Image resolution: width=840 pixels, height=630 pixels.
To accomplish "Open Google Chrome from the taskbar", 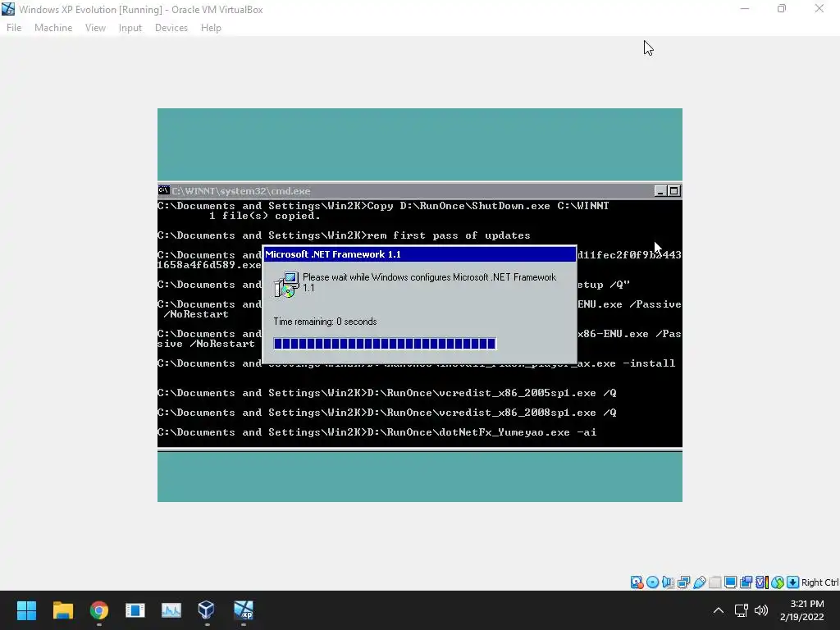I will pyautogui.click(x=99, y=610).
